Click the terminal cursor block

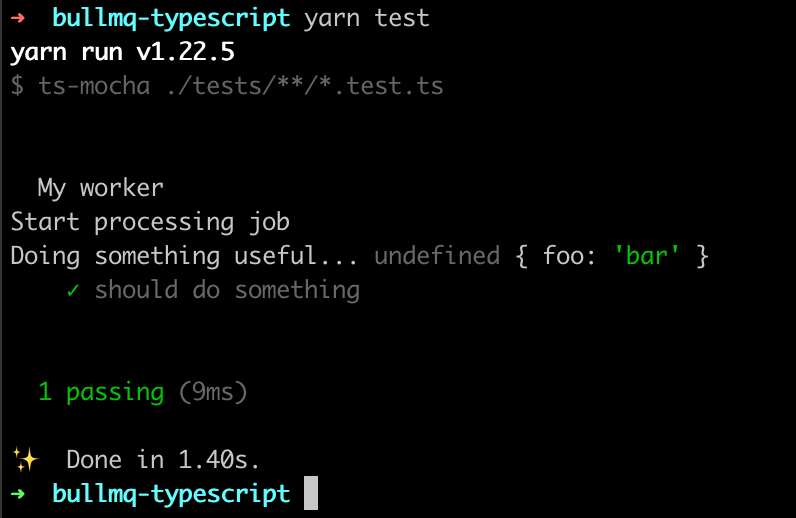pos(311,493)
